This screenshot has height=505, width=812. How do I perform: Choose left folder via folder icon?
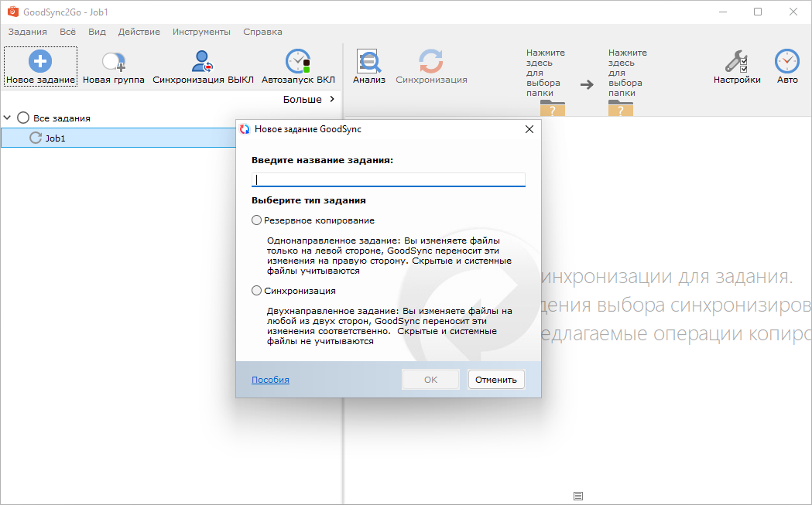coord(553,108)
